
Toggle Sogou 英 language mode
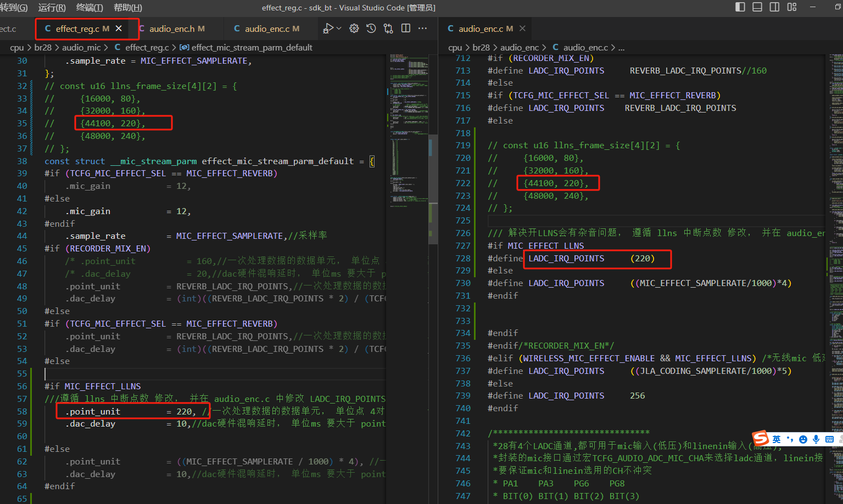[x=777, y=439]
